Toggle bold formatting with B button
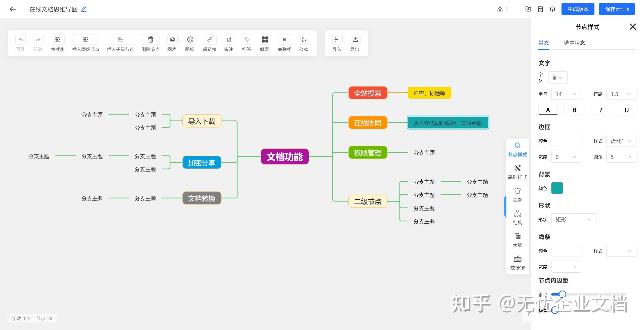The image size is (644, 330). pyautogui.click(x=574, y=110)
